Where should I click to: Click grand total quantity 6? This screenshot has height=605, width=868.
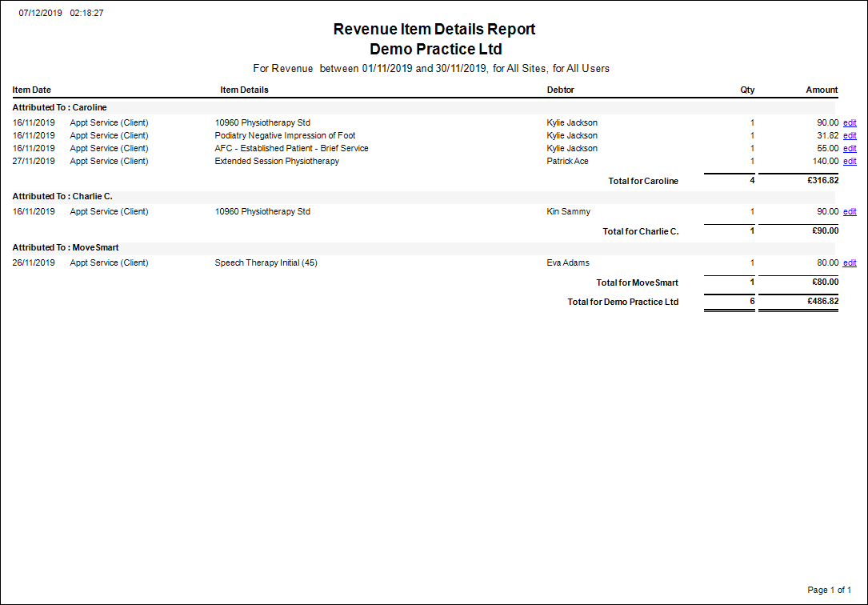[x=752, y=301]
